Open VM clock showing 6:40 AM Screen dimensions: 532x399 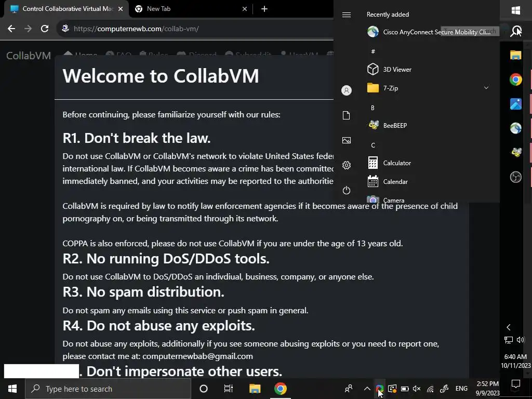[516, 361]
